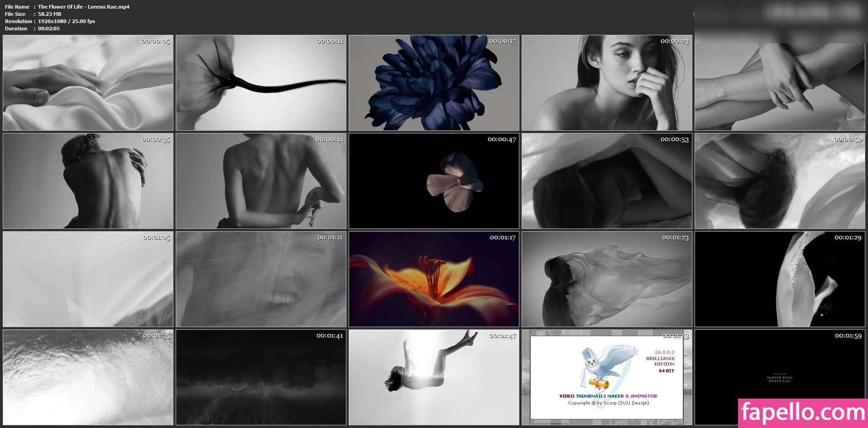Click the Video Thumbnails Maker & Animator title
This screenshot has width=868, height=428.
point(608,396)
